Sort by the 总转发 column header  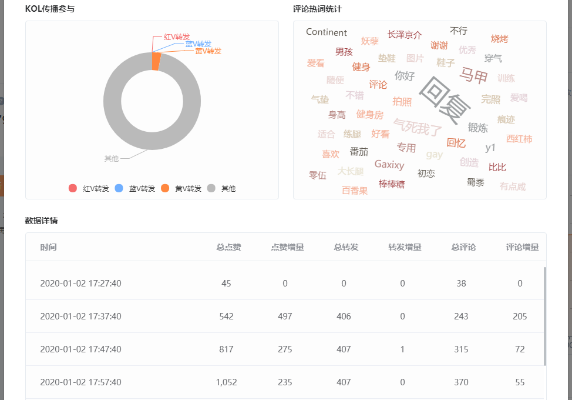coord(346,247)
